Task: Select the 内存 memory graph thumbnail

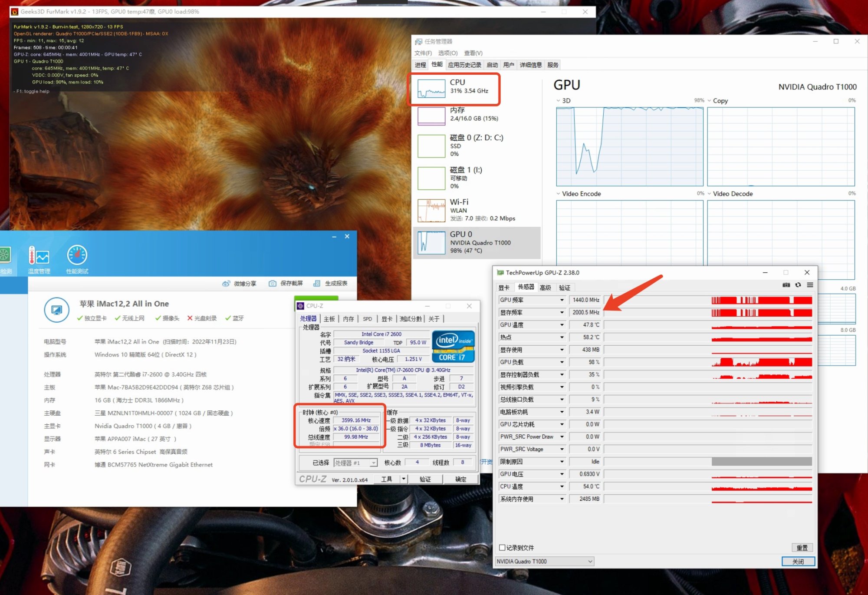Action: click(x=431, y=116)
